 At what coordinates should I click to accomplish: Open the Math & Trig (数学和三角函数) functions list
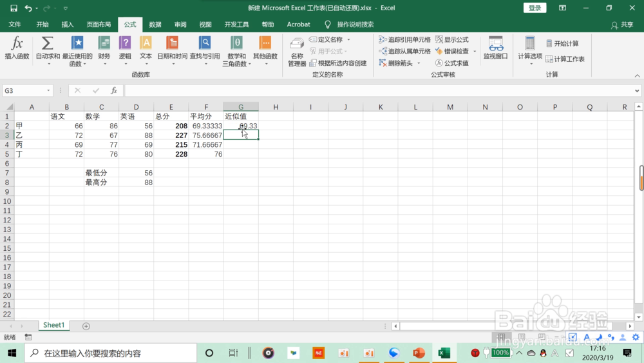point(236,51)
